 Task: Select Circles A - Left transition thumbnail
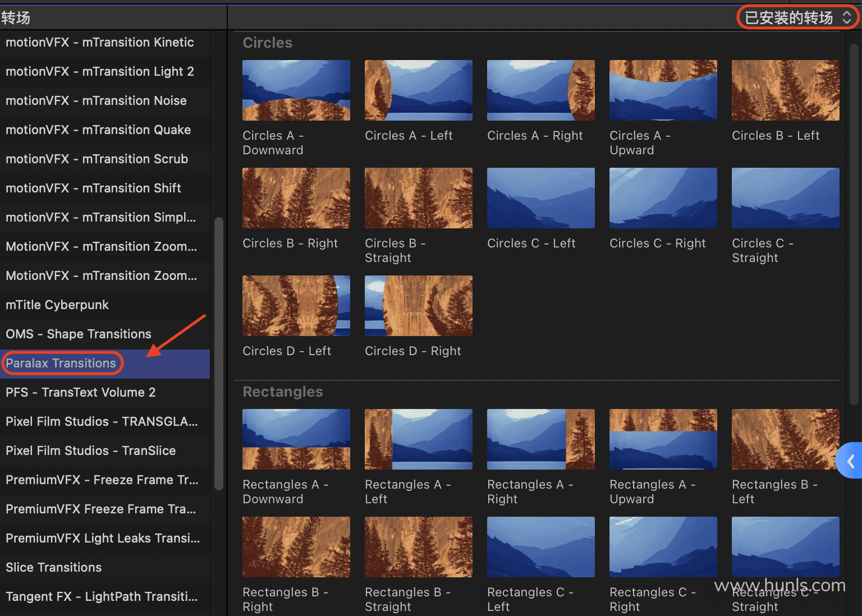(x=418, y=90)
